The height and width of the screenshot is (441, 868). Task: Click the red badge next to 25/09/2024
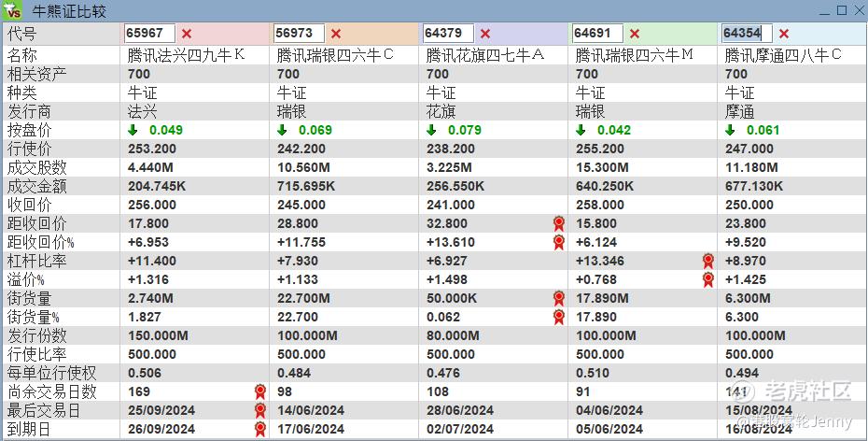pyautogui.click(x=260, y=410)
